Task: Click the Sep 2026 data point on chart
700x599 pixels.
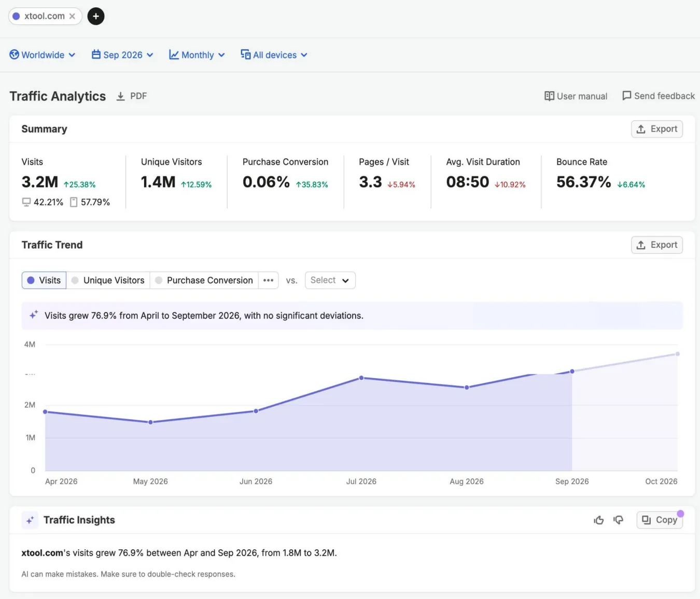Action: point(572,371)
